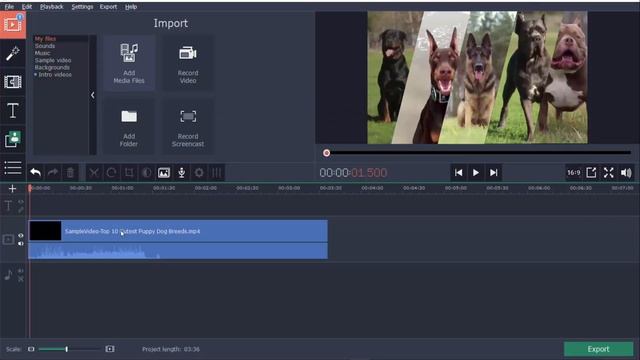Select the Sounds category
640x360 pixels.
point(45,46)
